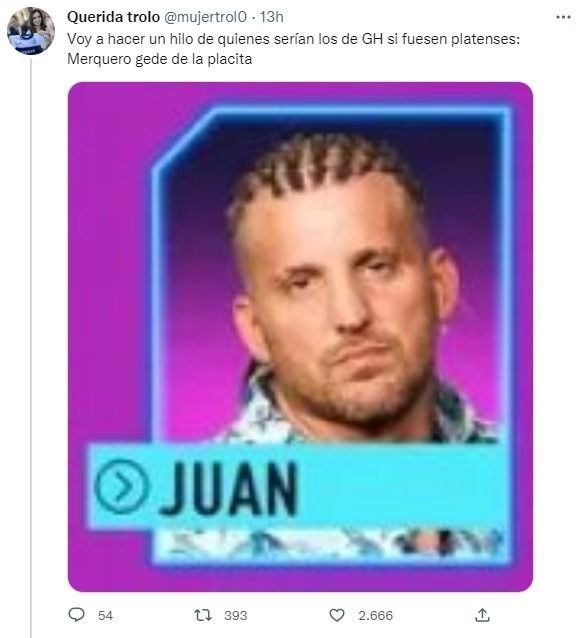Viewport: 585px width, 638px height.
Task: Visit the @mujertrol0 handle link
Action: 205,17
